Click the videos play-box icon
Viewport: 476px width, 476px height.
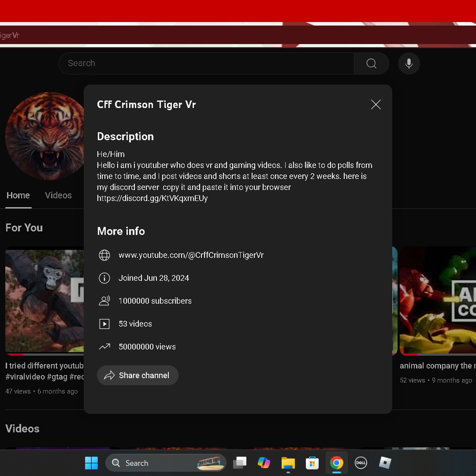[x=104, y=324]
